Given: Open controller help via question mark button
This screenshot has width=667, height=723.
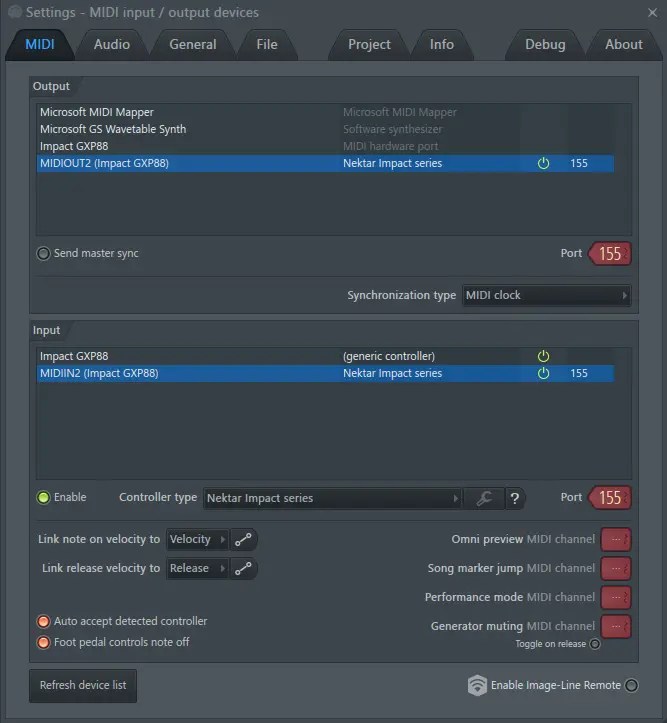Looking at the screenshot, I should point(515,498).
